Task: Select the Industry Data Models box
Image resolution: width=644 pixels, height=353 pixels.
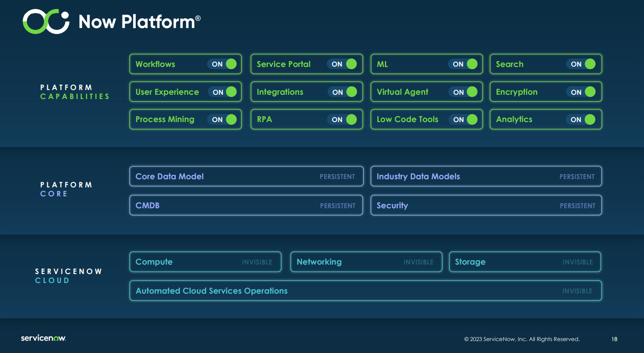Action: point(486,176)
